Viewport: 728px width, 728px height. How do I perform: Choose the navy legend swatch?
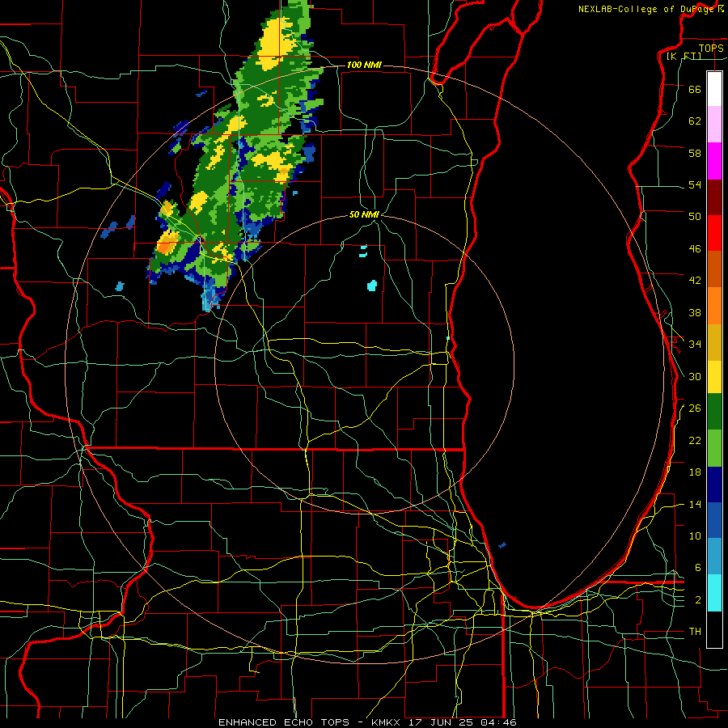pos(714,485)
